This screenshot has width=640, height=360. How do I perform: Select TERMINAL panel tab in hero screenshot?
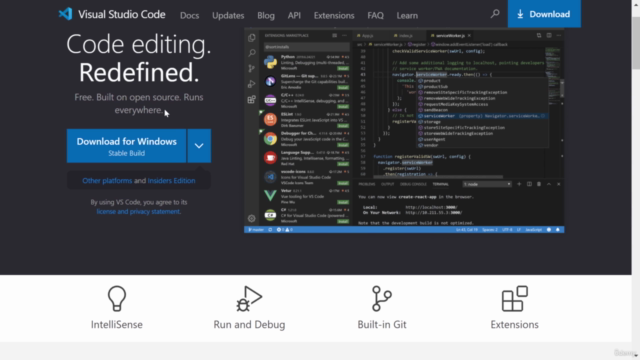(440, 184)
